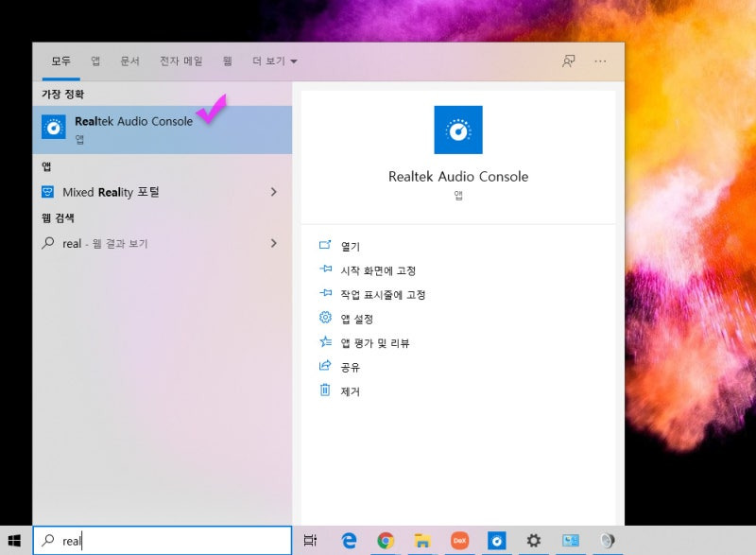This screenshot has width=756, height=555.
Task: Click the share icon beside 공유
Action: [x=325, y=366]
